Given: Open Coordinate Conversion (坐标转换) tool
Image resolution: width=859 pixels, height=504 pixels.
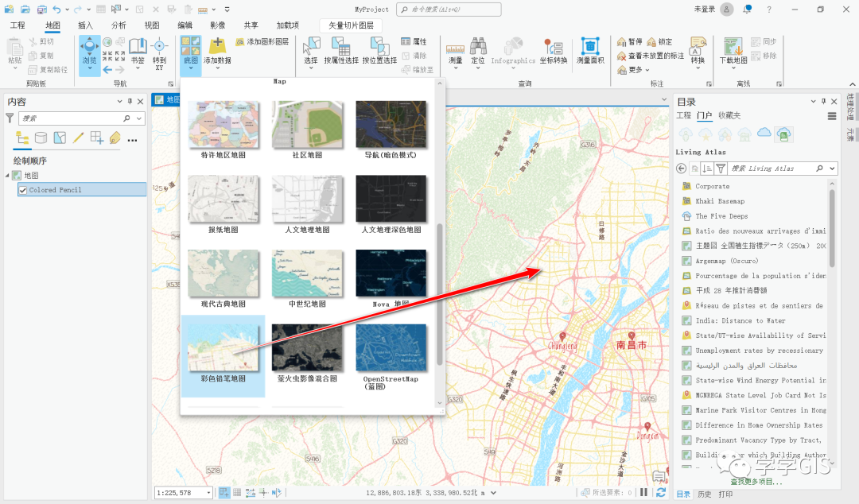Looking at the screenshot, I should tap(554, 50).
